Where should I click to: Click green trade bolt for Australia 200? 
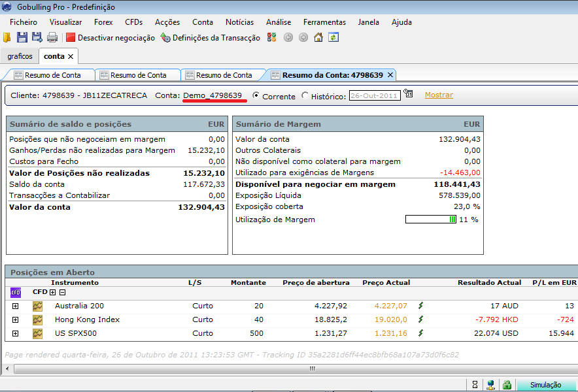pyautogui.click(x=420, y=305)
